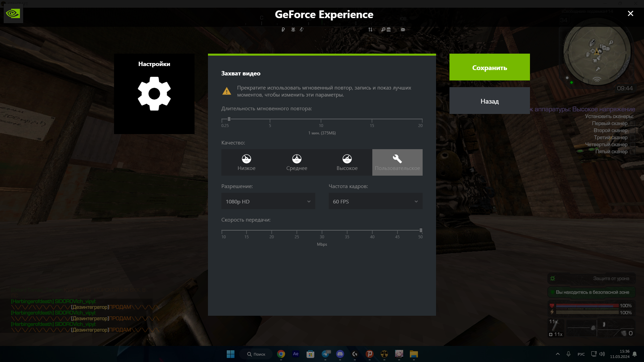Open Discord from the taskbar

coord(340,354)
